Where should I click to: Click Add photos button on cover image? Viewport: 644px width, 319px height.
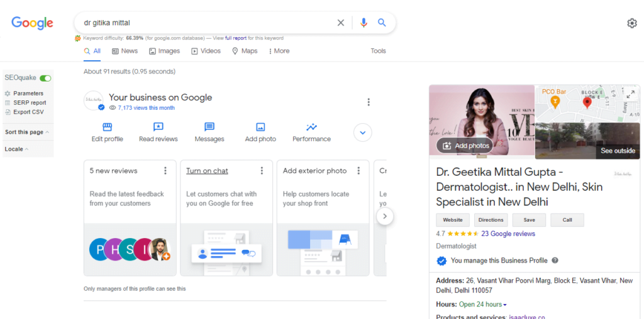point(465,146)
